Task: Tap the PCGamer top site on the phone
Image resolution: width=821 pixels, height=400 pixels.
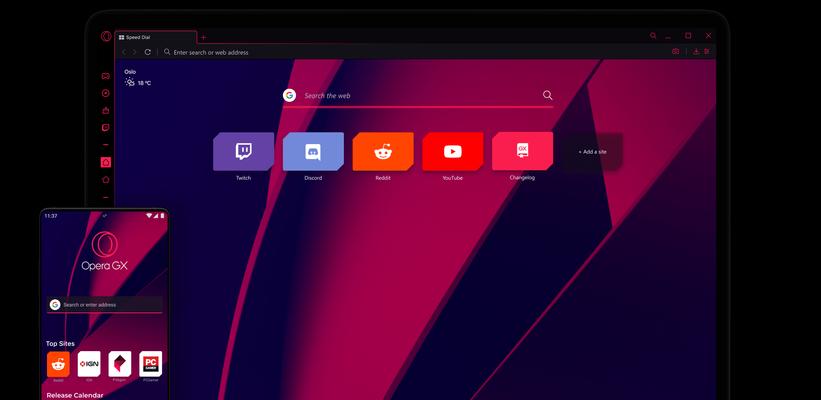Action: coord(151,364)
